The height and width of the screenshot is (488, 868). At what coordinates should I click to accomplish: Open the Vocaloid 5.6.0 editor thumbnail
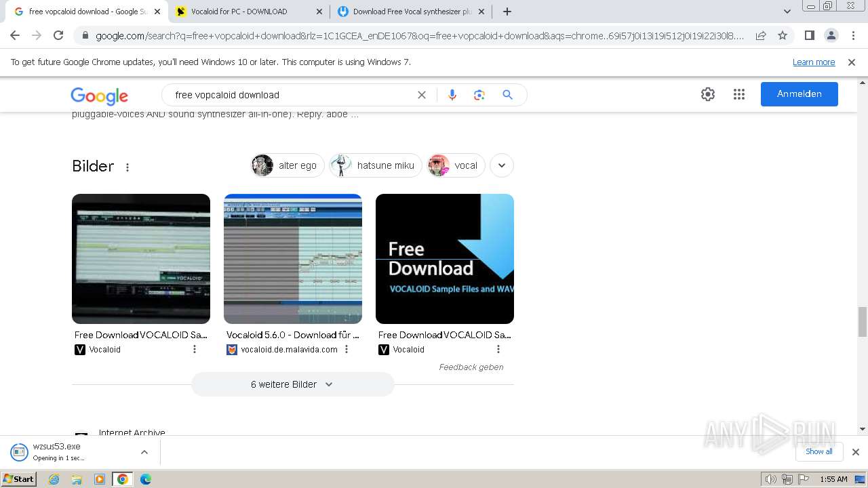coord(293,259)
